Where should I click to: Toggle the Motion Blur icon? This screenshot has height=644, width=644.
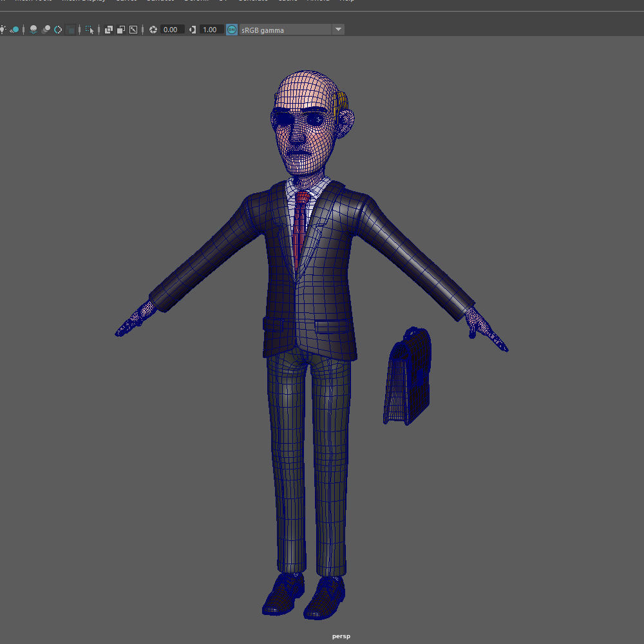pyautogui.click(x=46, y=30)
